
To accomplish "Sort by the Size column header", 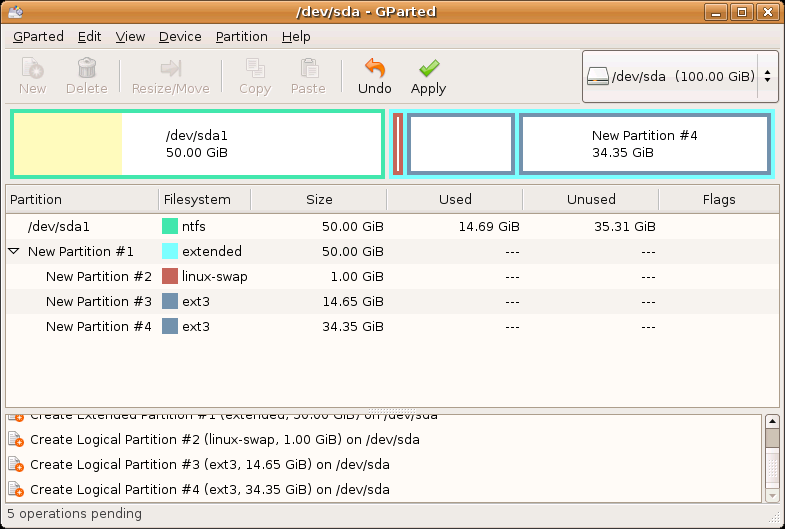I will [x=318, y=199].
